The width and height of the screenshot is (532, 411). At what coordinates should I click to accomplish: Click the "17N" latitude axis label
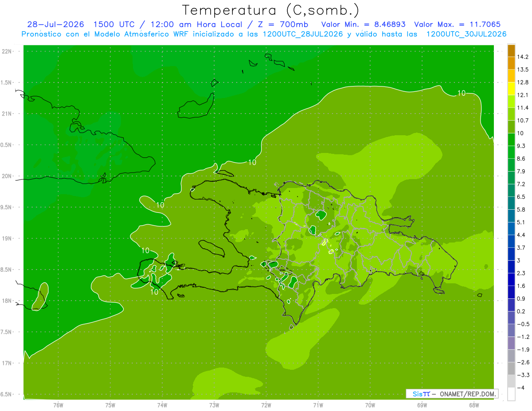click(6, 363)
